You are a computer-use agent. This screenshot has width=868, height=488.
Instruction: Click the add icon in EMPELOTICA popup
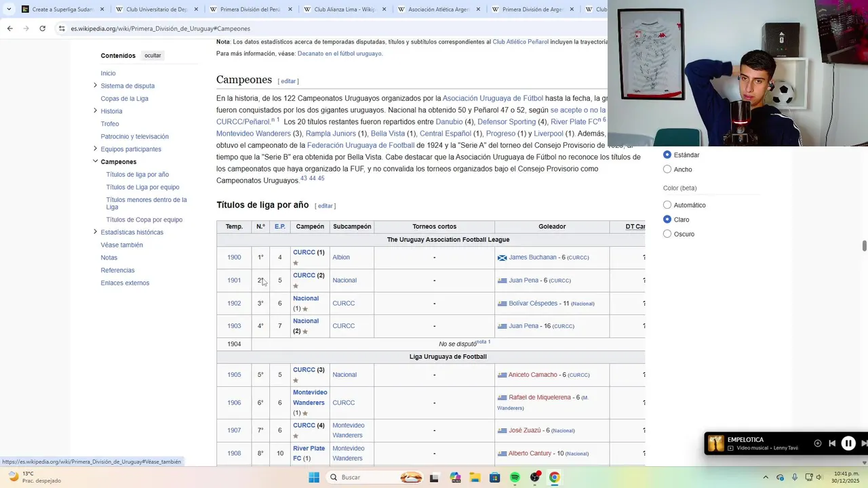pos(818,443)
